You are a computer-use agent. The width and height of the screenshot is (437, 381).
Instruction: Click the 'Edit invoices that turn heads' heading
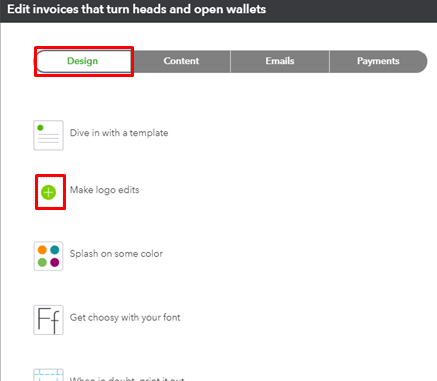coord(136,9)
